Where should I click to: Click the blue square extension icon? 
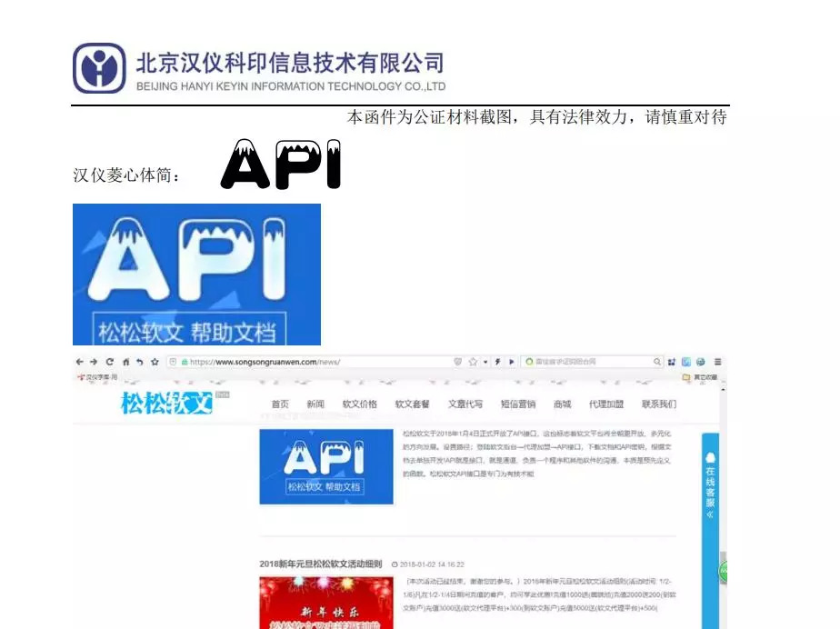[x=686, y=362]
